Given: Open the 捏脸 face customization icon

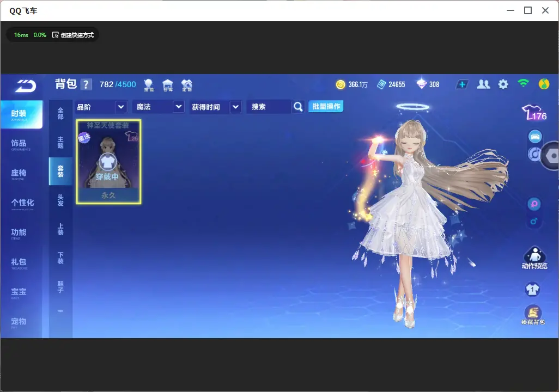Looking at the screenshot, I should point(148,85).
